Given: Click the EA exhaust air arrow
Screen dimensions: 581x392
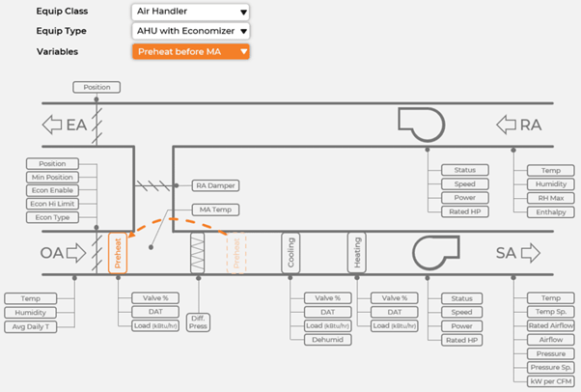Looking at the screenshot, I should (x=65, y=125).
